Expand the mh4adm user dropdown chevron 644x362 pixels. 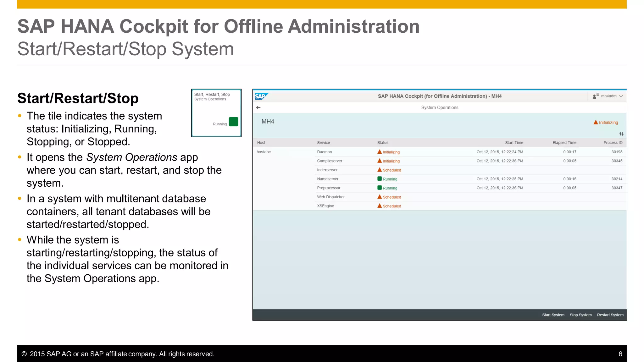coord(621,96)
